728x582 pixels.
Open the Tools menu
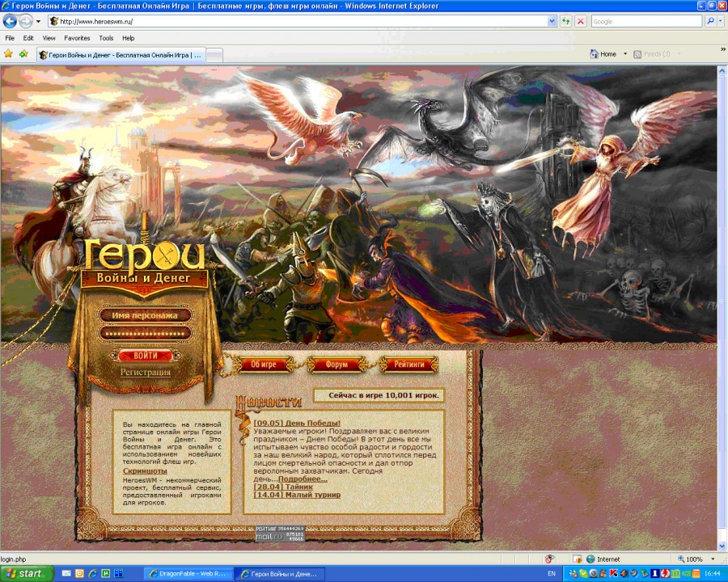tap(106, 38)
